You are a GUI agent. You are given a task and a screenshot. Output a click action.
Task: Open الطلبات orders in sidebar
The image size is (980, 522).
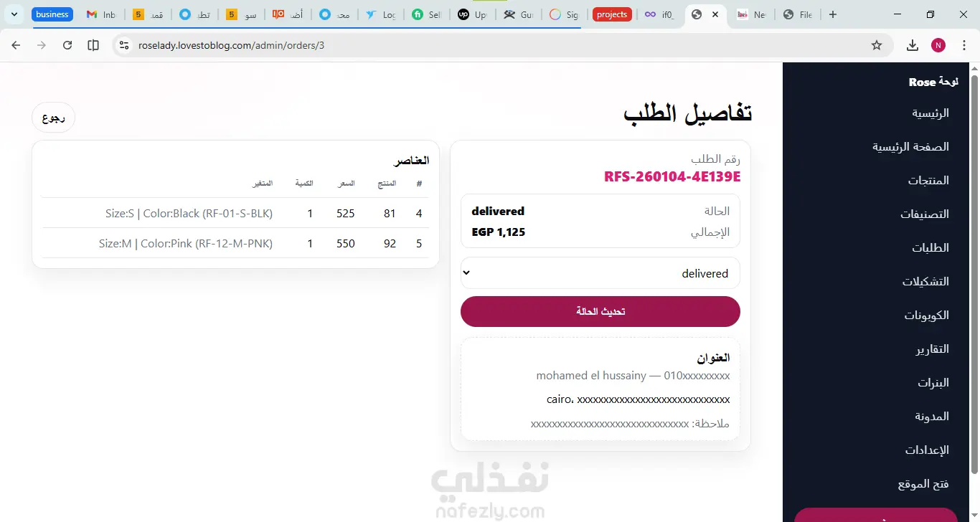click(930, 247)
